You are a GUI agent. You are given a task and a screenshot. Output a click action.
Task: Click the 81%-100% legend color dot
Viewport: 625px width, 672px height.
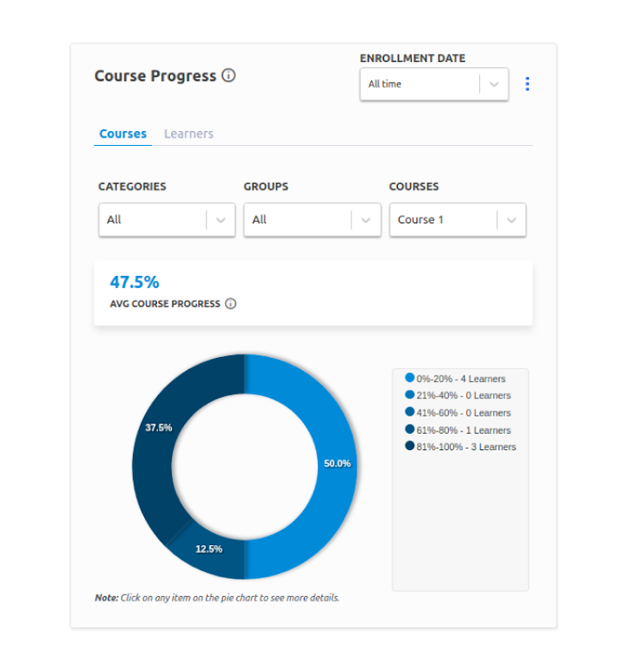pos(409,447)
